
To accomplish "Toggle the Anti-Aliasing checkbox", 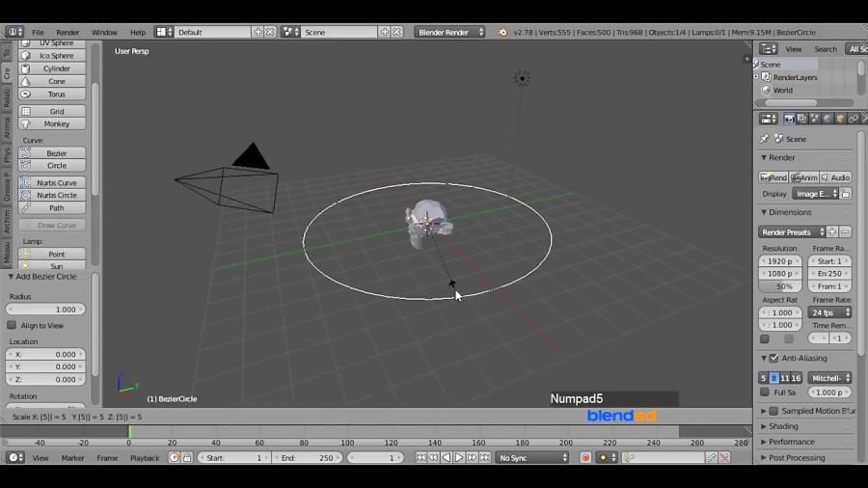I will (x=773, y=358).
